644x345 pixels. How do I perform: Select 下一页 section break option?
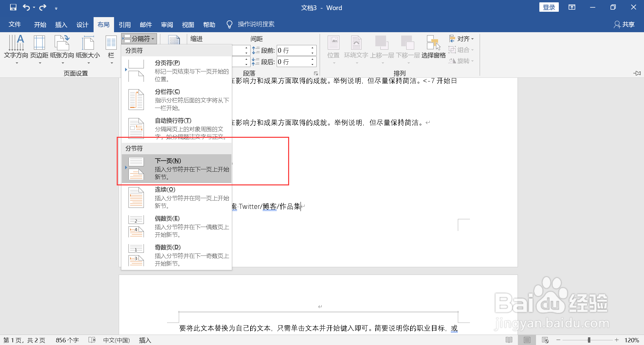176,168
